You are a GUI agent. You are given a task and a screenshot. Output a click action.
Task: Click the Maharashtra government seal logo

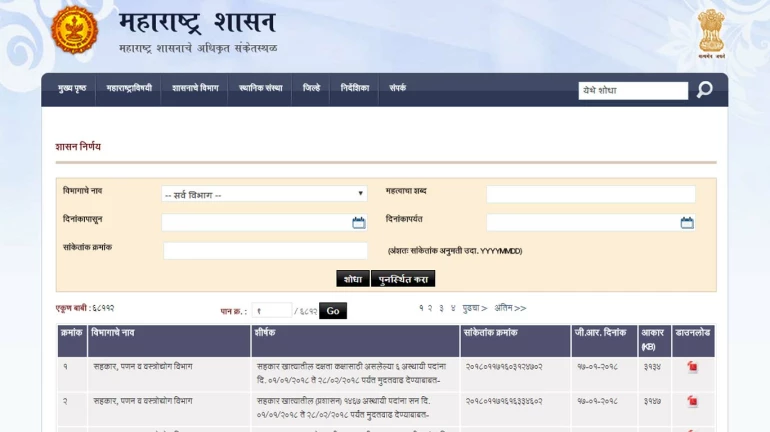pyautogui.click(x=75, y=31)
